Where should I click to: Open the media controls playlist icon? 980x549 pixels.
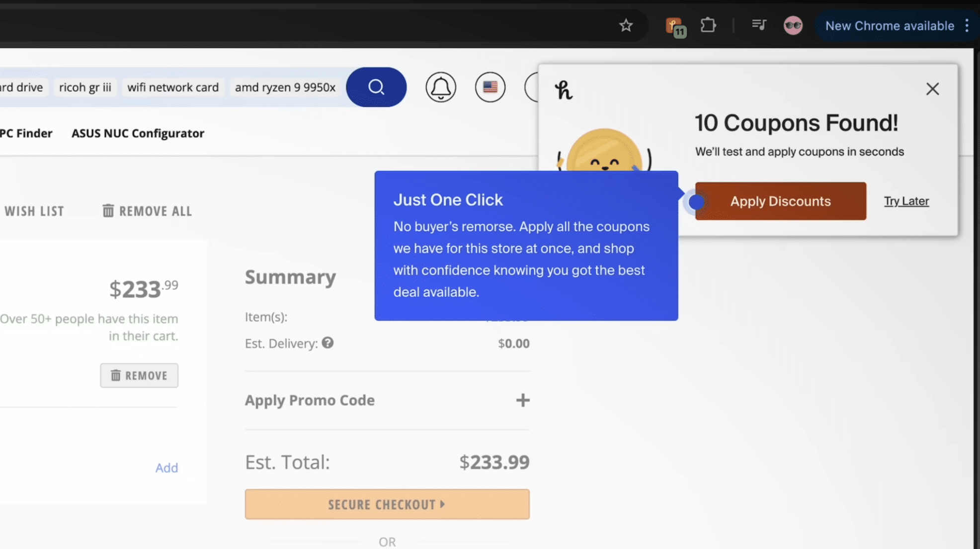click(759, 25)
